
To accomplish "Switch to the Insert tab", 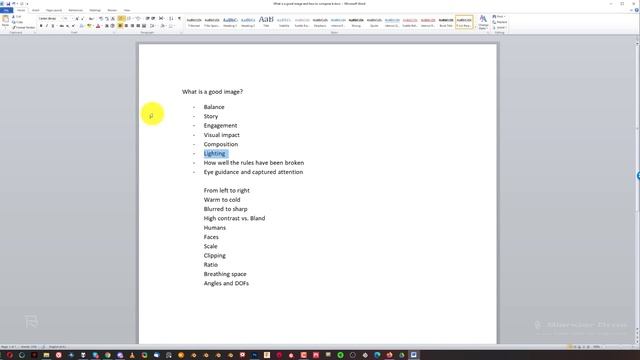I will click(x=36, y=10).
